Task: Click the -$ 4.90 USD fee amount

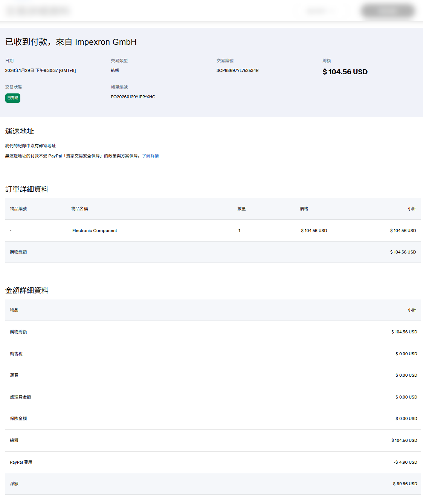Action: tap(405, 462)
